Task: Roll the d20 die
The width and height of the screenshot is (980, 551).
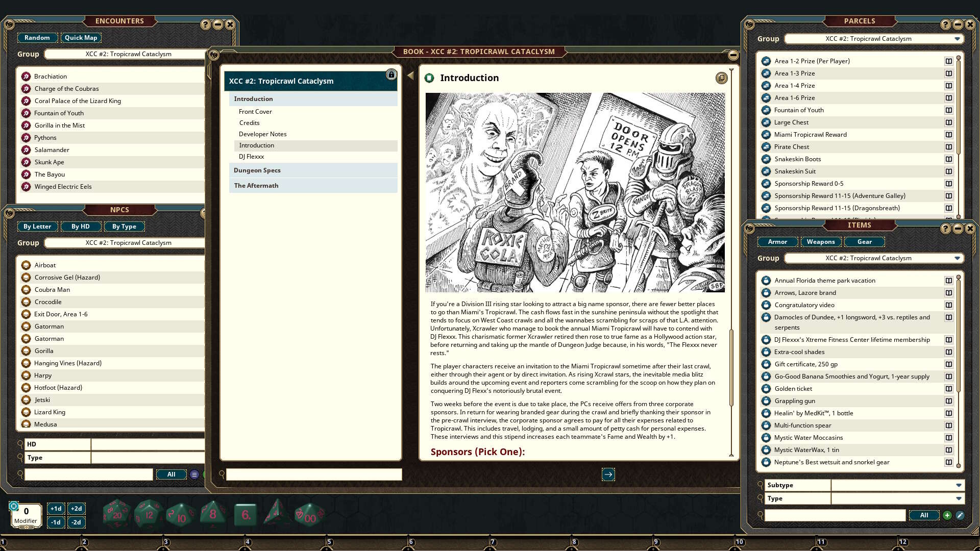Action: coord(116,514)
